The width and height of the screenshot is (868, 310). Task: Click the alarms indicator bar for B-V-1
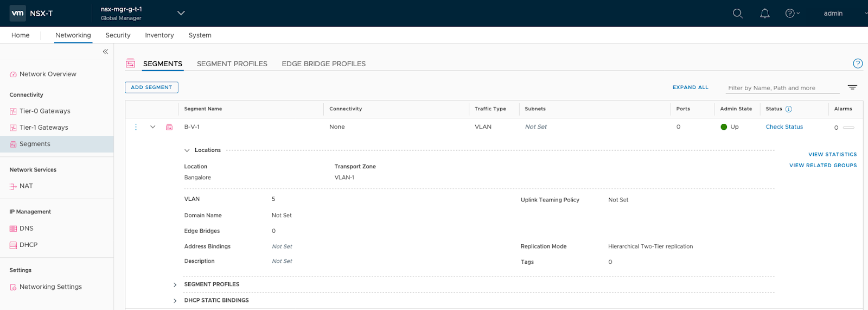click(x=848, y=128)
